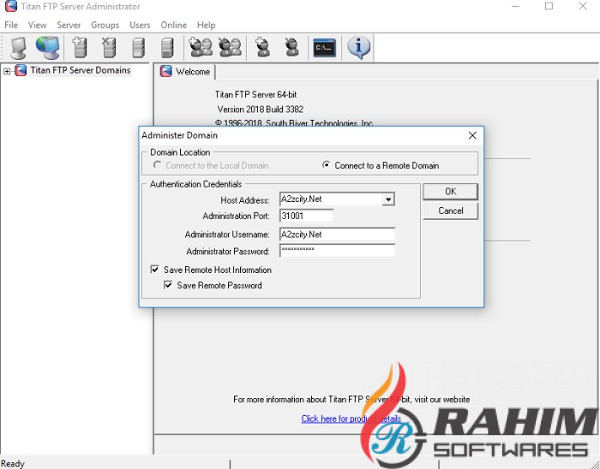Click the product details link
The width and height of the screenshot is (600, 469).
[x=351, y=419]
